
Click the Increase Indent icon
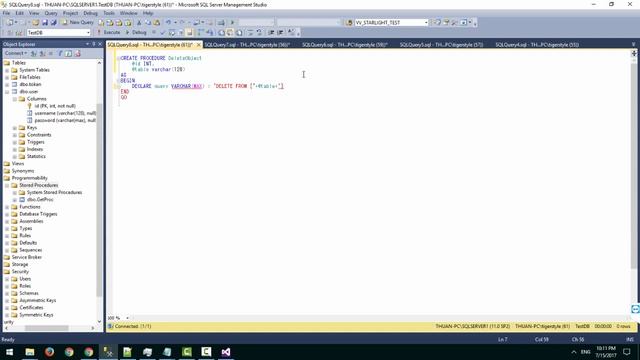click(x=280, y=32)
